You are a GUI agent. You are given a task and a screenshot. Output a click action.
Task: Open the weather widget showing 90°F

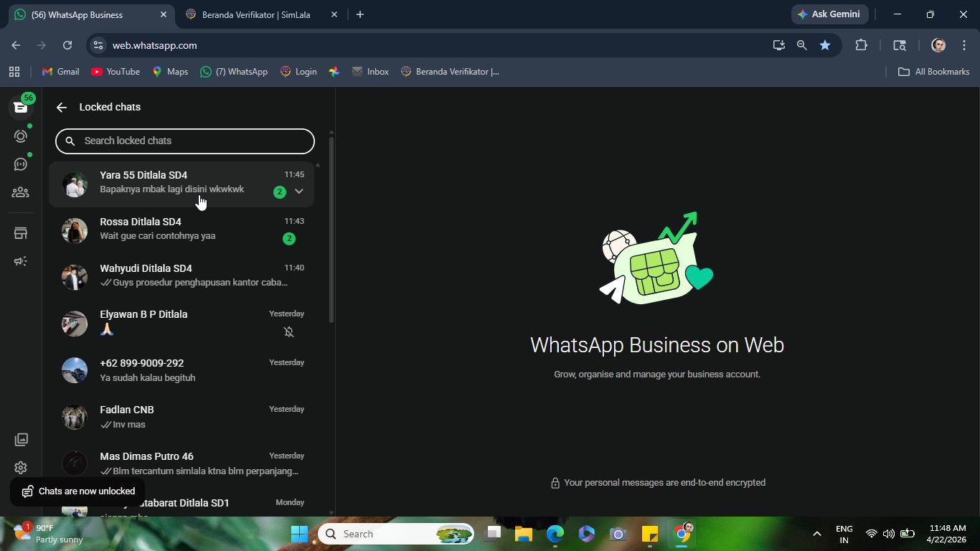(49, 534)
